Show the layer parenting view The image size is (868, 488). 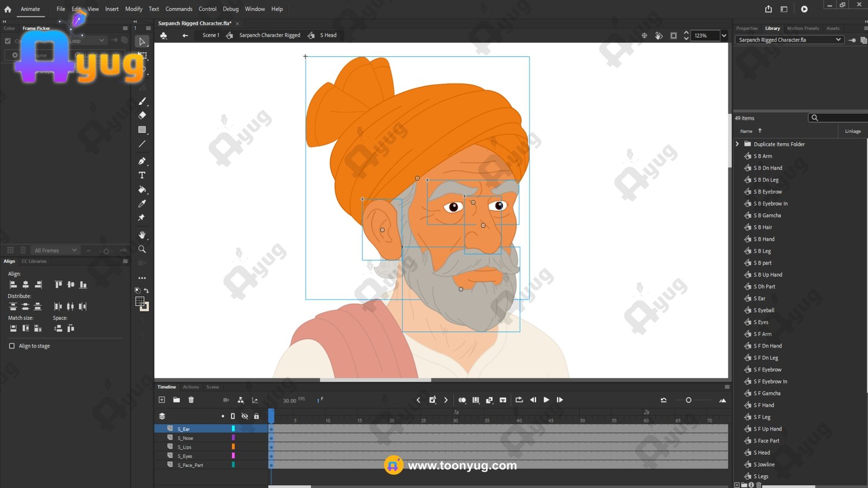tap(240, 400)
